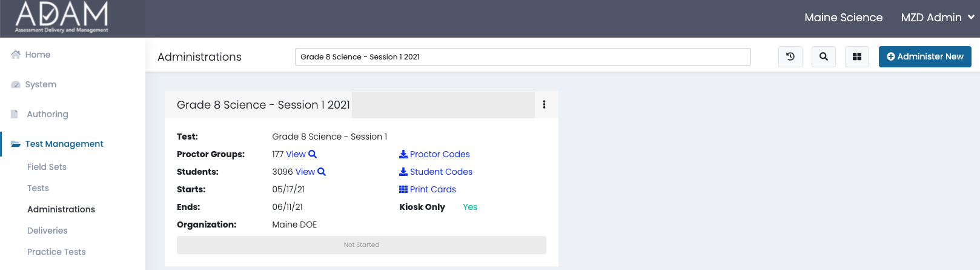Switch to grid view icon

pos(857,56)
